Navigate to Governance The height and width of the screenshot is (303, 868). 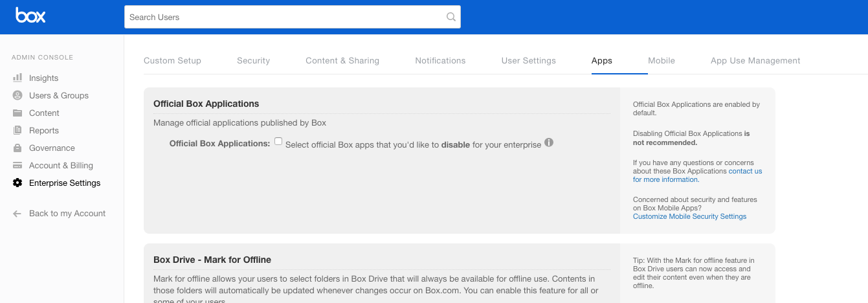tap(52, 148)
